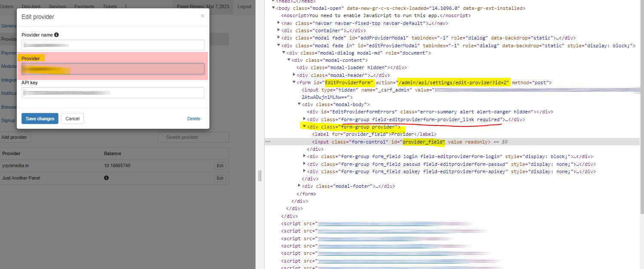The image size is (644, 269).
Task: Edit the yoyomedia.in provider row
Action: pos(220,166)
